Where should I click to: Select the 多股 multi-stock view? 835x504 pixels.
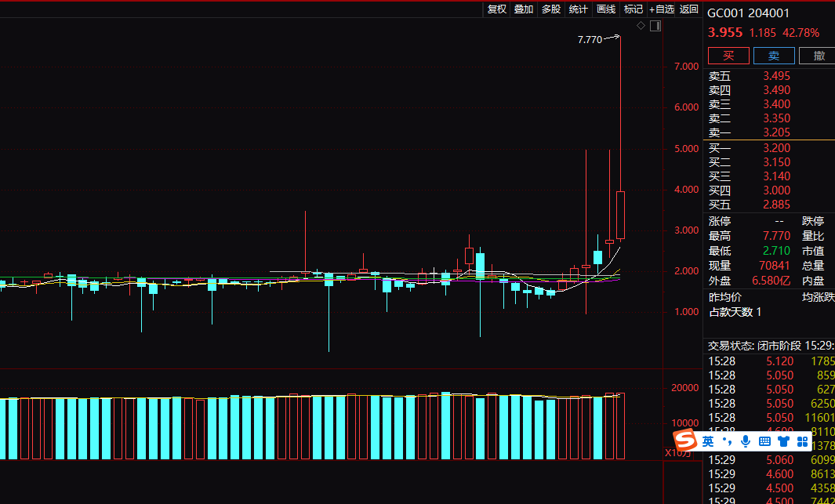point(551,9)
